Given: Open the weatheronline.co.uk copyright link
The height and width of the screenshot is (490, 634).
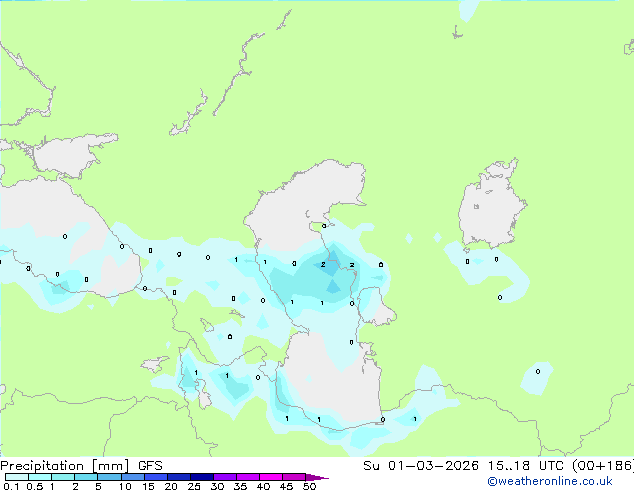Looking at the screenshot, I should tap(549, 481).
